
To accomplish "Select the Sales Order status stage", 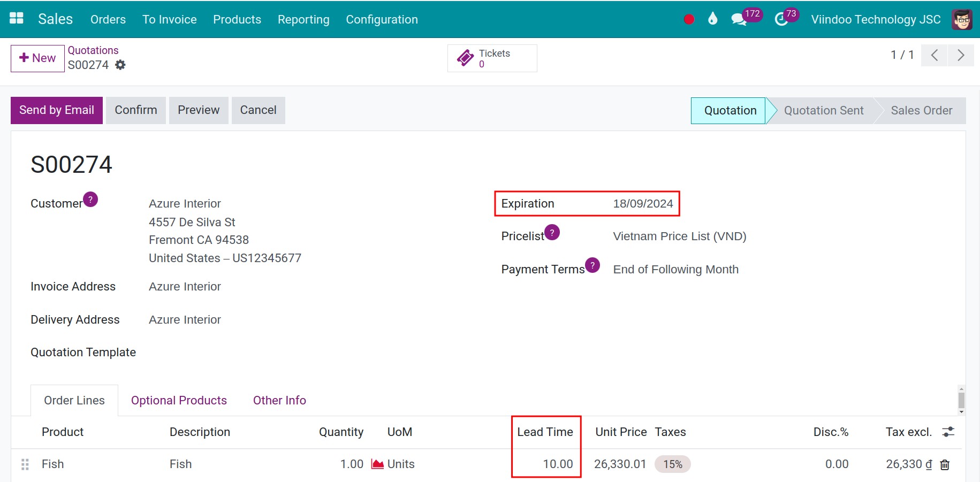I will (x=921, y=111).
